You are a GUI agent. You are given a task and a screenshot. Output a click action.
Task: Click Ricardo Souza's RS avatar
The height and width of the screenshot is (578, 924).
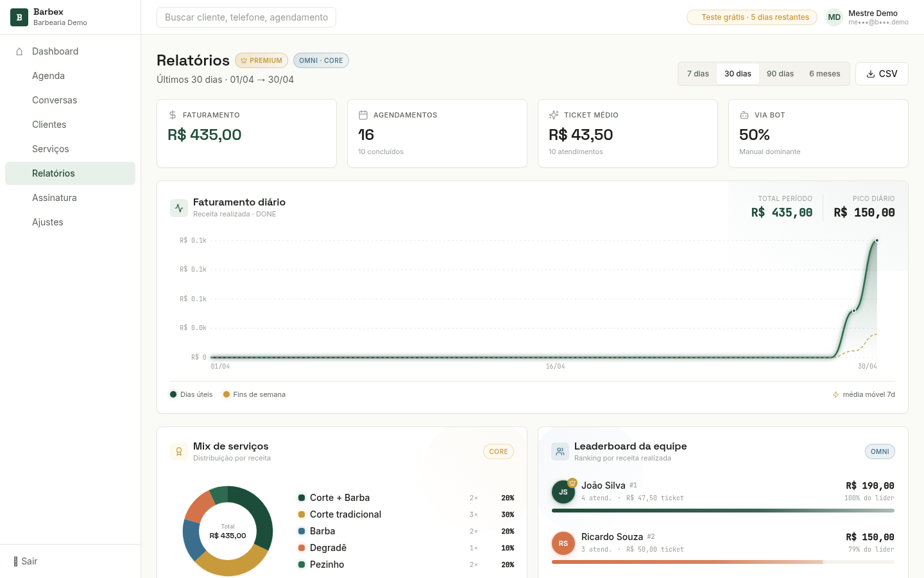coord(563,543)
